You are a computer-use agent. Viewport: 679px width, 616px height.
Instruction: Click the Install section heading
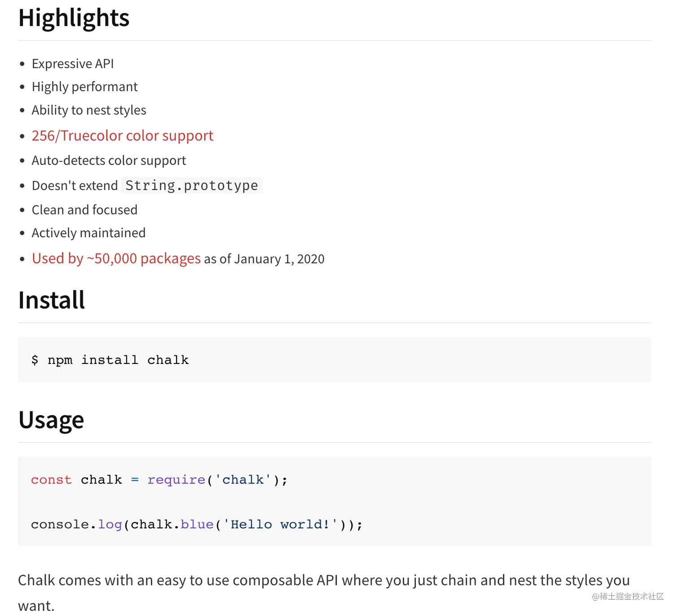[x=52, y=300]
